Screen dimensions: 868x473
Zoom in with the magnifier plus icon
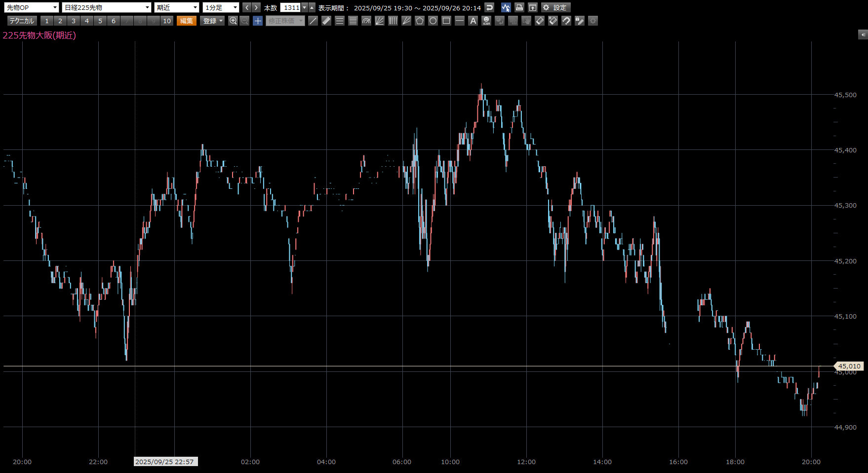[233, 21]
